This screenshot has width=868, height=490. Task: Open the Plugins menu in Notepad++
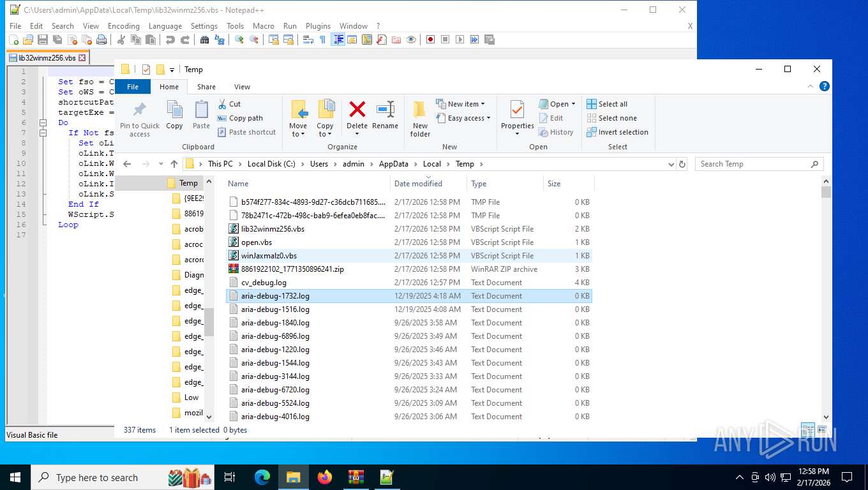(318, 26)
